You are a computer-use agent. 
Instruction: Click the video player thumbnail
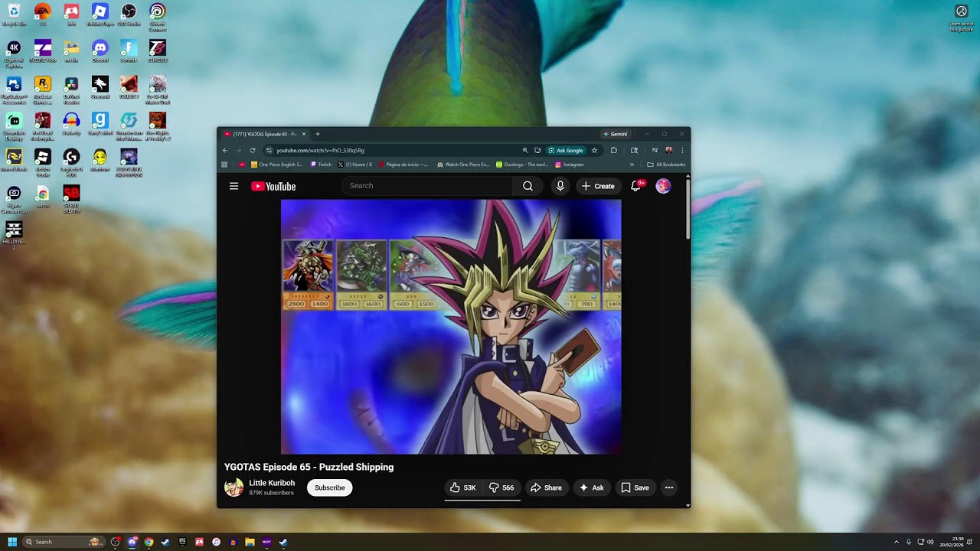[x=451, y=327]
